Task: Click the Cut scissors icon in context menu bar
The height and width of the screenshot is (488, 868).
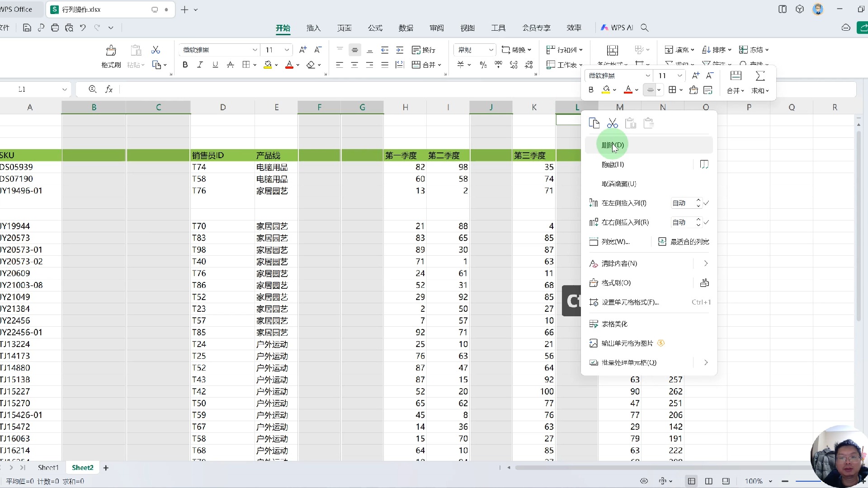Action: point(613,123)
